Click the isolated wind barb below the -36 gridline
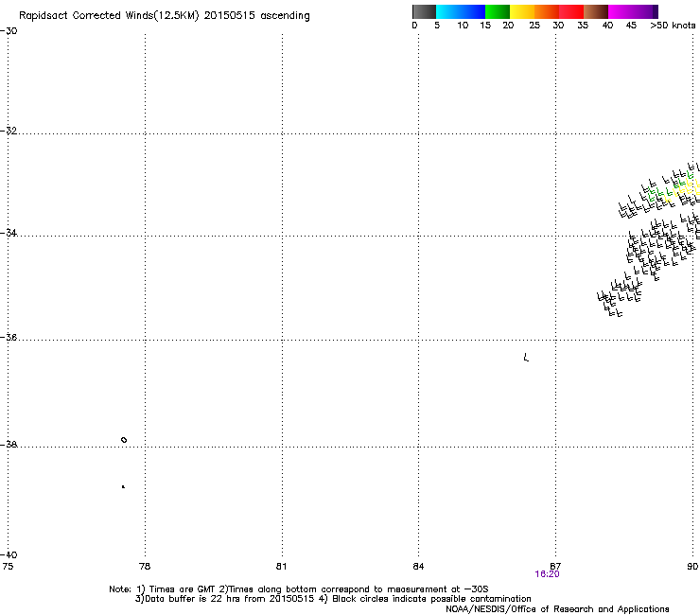Screen dimensions: 700x615 pos(526,358)
